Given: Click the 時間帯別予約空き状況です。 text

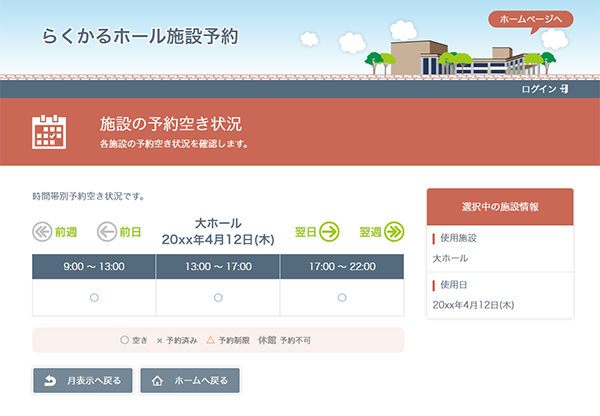Looking at the screenshot, I should pos(88,196).
